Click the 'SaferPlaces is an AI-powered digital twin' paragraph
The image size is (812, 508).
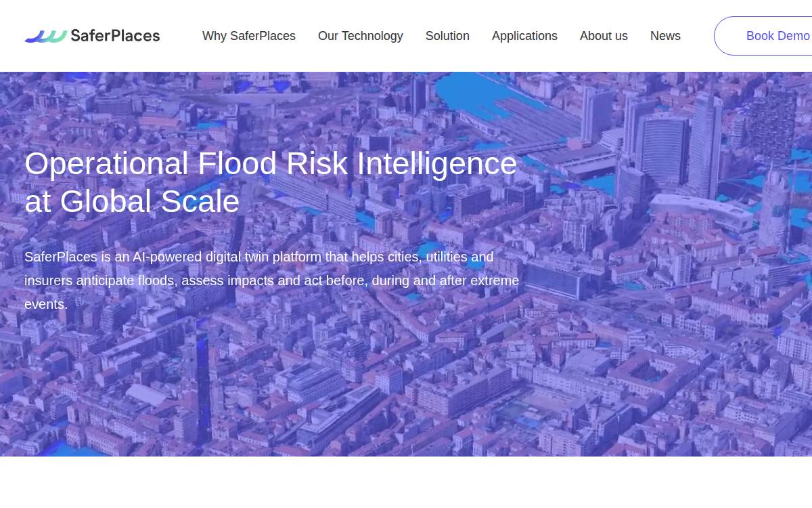(272, 280)
